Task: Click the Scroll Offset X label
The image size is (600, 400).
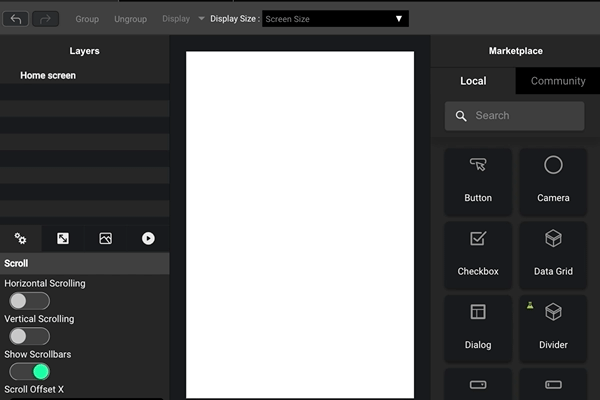Action: pyautogui.click(x=34, y=389)
